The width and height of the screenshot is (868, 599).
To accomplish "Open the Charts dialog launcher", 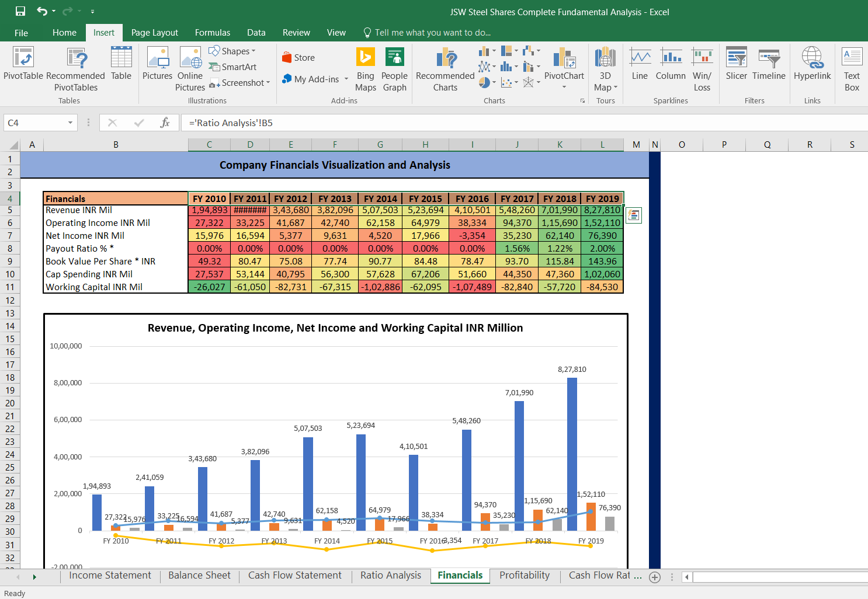I will tap(582, 101).
